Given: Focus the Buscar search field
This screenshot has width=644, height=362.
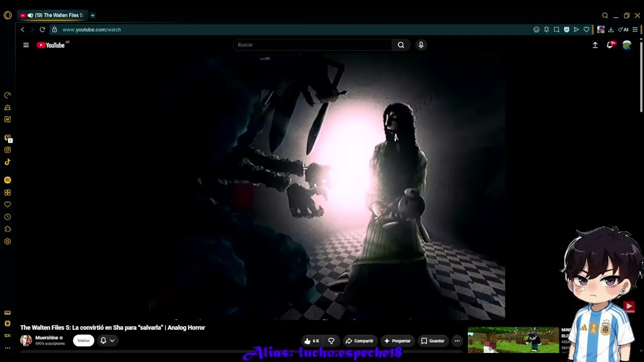Looking at the screenshot, I should tap(312, 45).
